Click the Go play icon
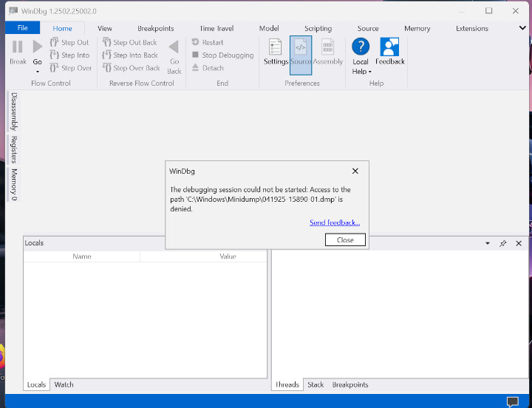The width and height of the screenshot is (532, 408). point(38,47)
